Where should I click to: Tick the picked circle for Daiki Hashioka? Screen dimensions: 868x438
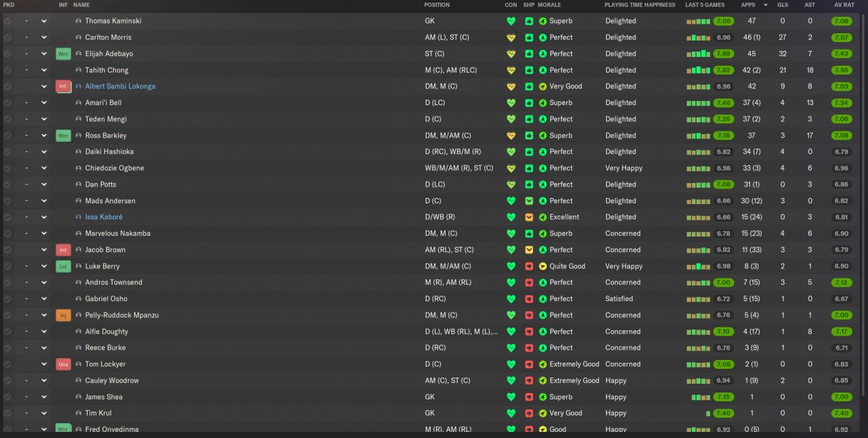[x=7, y=152]
